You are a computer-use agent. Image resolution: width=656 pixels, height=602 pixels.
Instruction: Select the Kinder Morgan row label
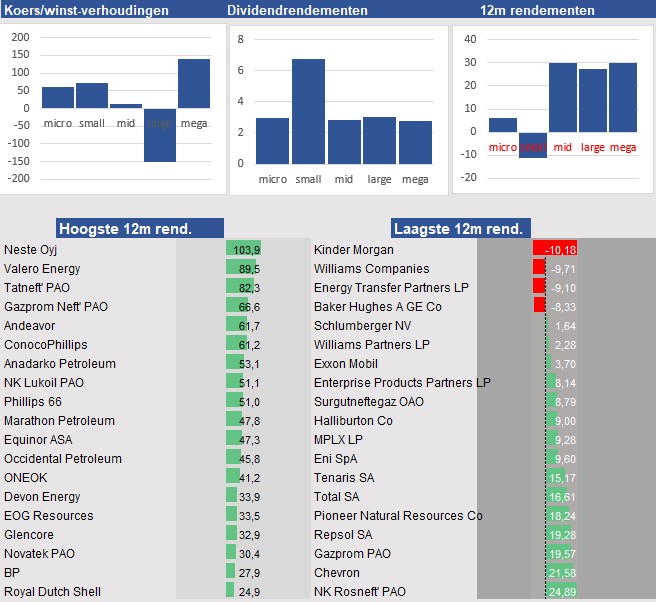354,250
